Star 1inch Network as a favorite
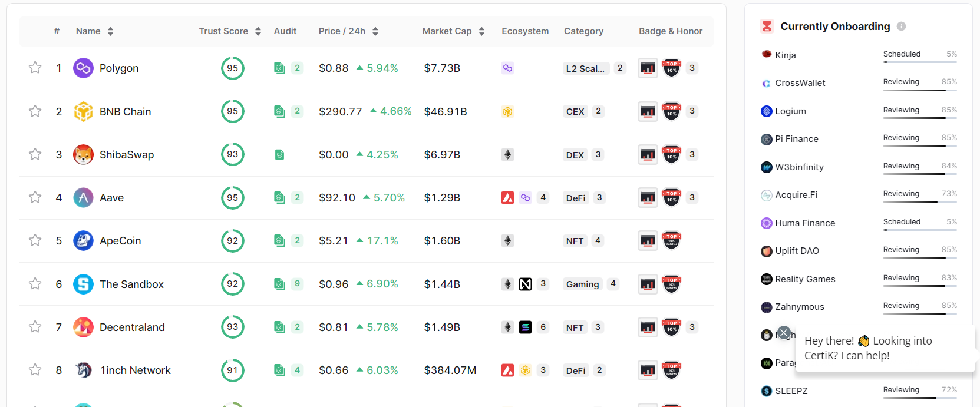The width and height of the screenshot is (980, 407). (34, 370)
